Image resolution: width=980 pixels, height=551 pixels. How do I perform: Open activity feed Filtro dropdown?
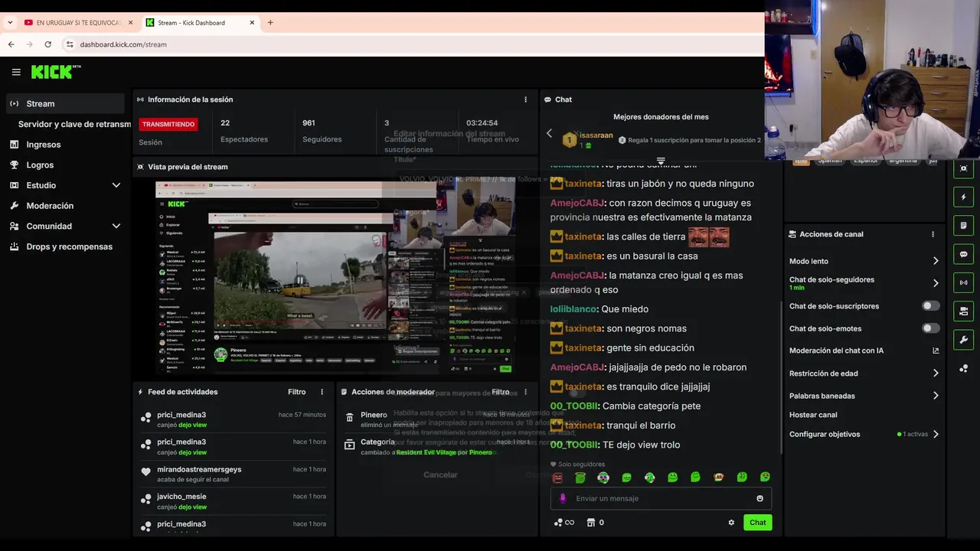click(x=296, y=392)
